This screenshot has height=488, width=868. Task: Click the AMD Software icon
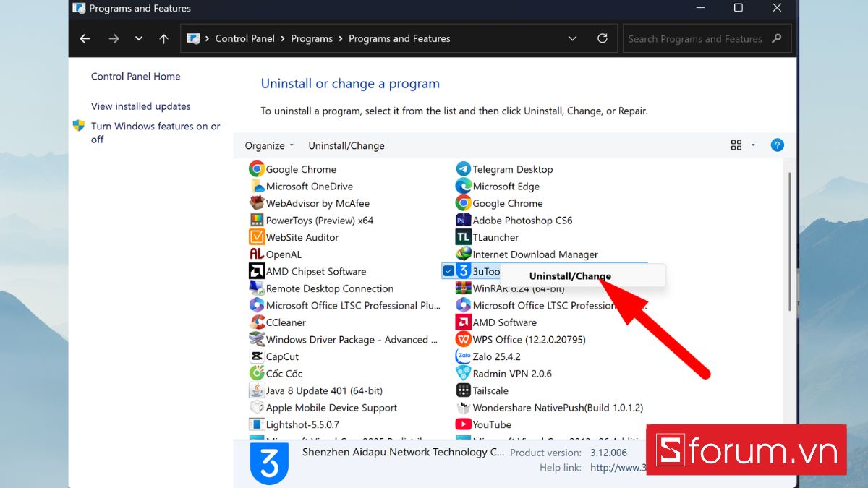(x=463, y=322)
